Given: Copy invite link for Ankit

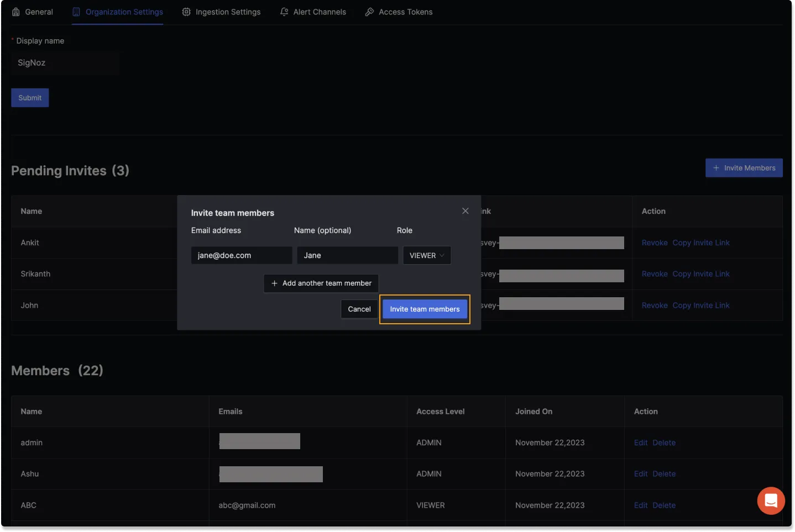Looking at the screenshot, I should point(701,243).
